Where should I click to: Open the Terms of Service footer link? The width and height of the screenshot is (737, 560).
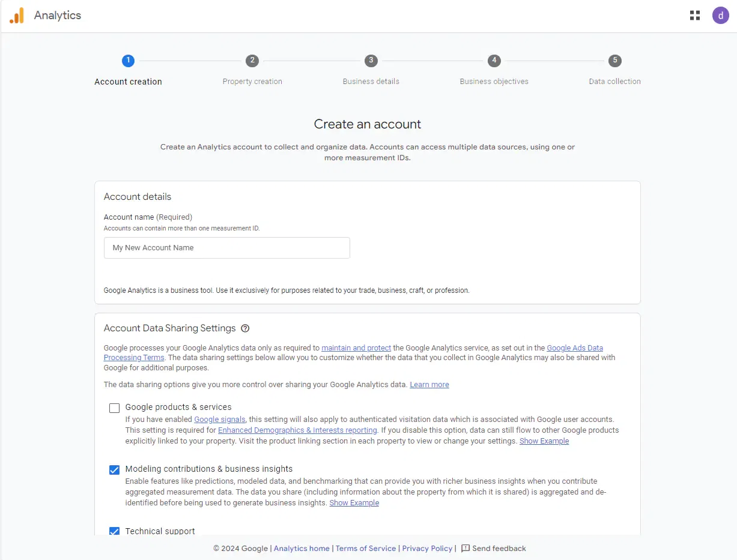point(366,549)
